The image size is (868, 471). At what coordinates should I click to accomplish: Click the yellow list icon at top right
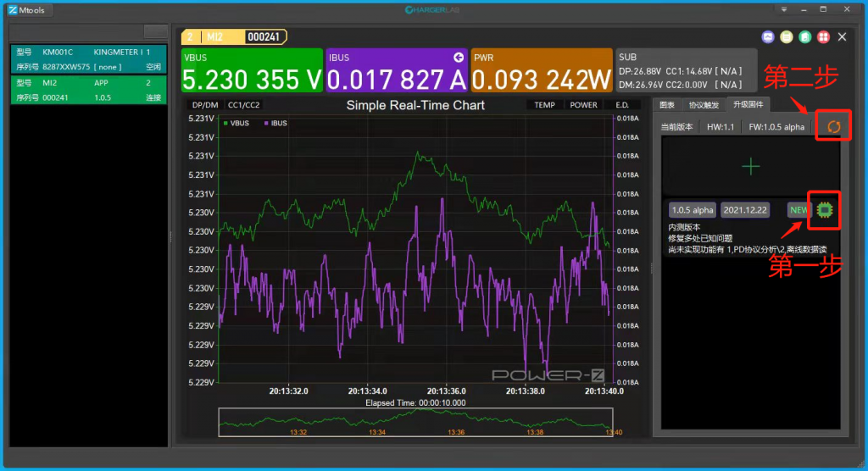[x=786, y=37]
